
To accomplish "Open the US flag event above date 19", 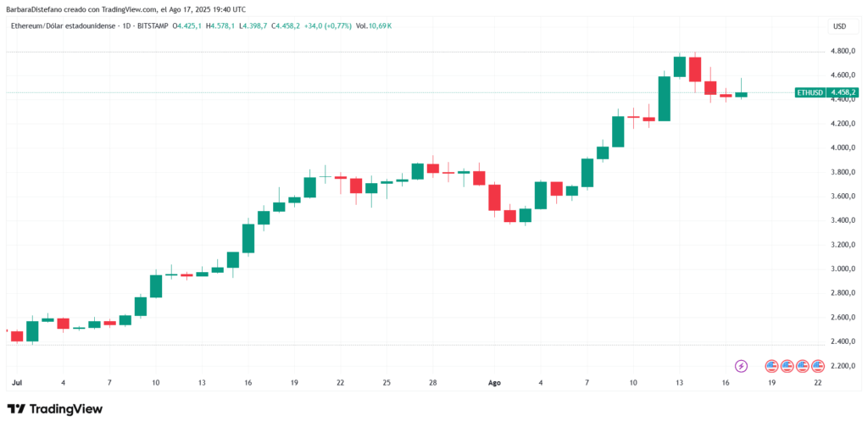I will [771, 366].
